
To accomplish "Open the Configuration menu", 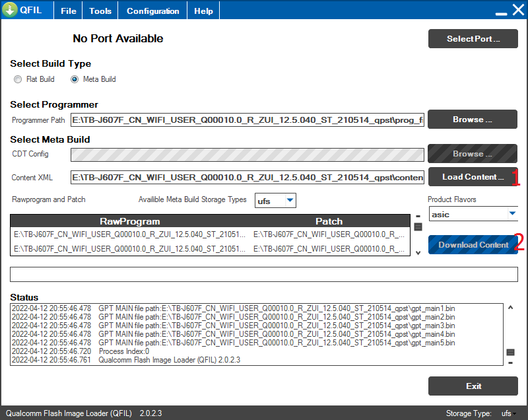I will [x=152, y=11].
